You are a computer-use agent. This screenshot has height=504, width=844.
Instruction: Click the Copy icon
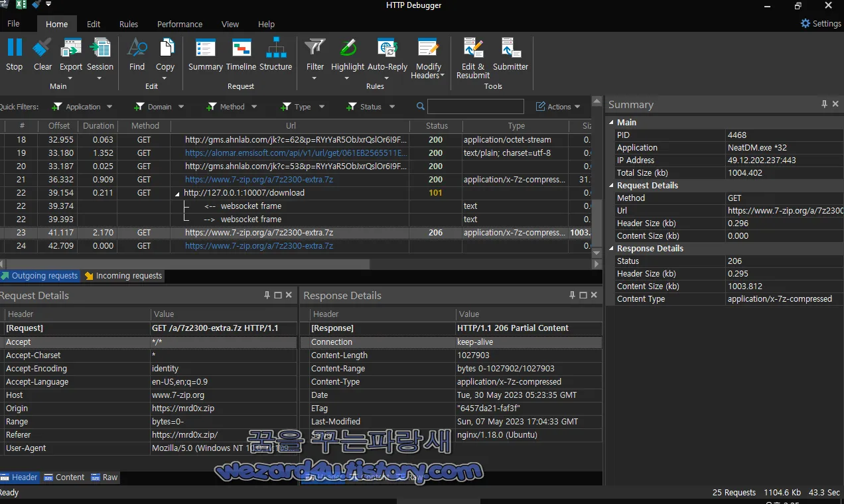(165, 48)
